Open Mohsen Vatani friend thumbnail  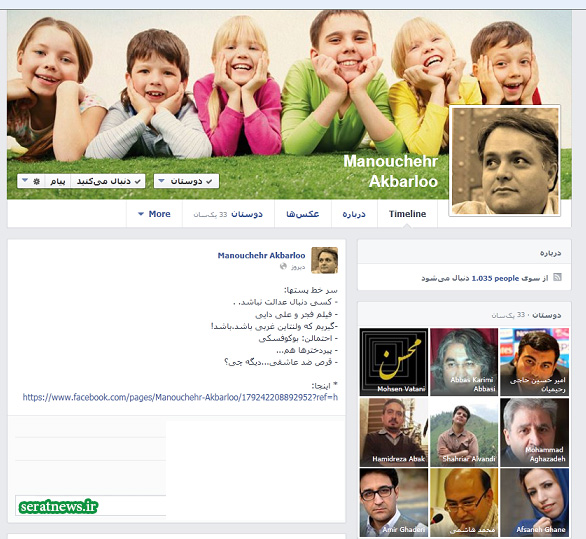394,362
